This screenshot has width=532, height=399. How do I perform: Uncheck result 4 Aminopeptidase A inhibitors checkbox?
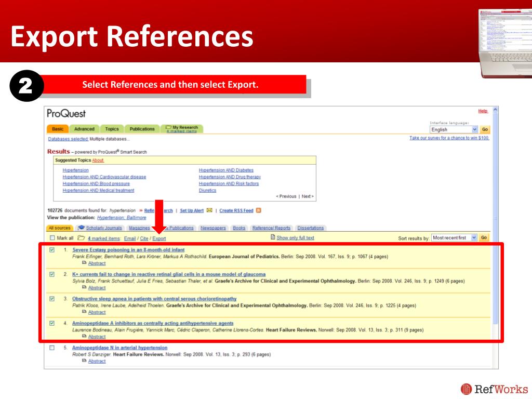click(x=52, y=323)
